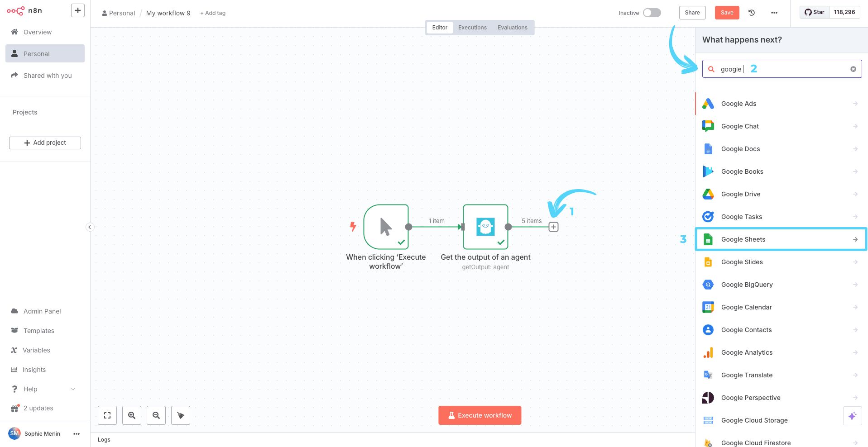
Task: Switch to the Executions tab
Action: coord(472,28)
